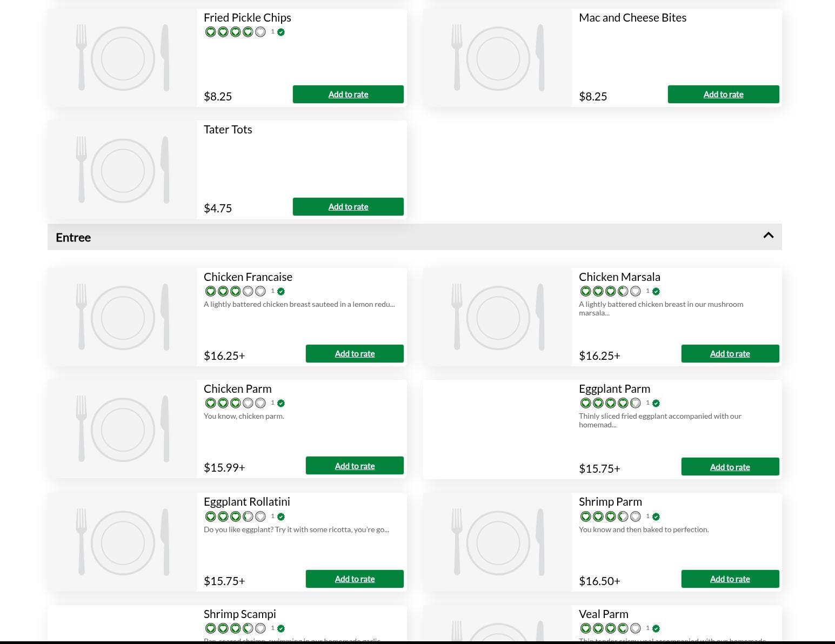Open Chicken Francaise placeholder image
Viewport: 835px width, 644px height.
123,317
